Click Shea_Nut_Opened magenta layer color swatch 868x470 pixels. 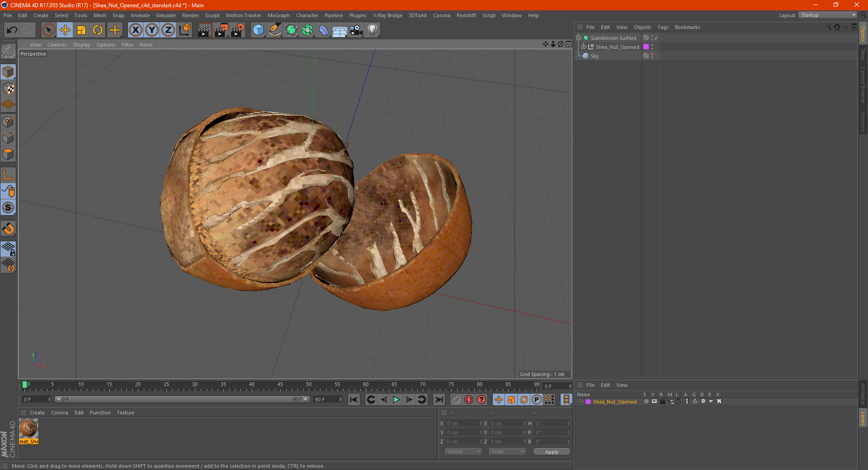coord(646,47)
